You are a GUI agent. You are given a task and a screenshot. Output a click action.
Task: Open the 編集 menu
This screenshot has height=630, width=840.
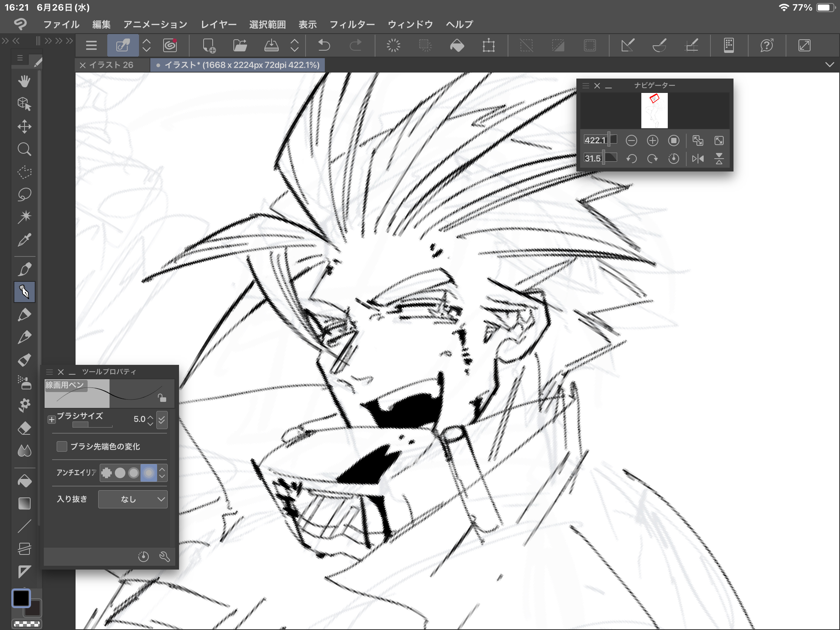101,24
